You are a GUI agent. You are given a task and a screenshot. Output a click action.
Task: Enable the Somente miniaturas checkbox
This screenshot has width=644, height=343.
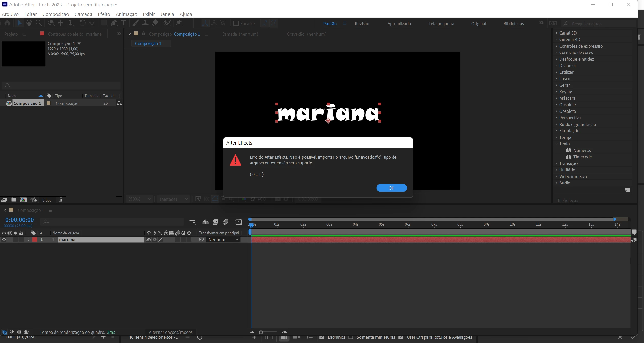351,337
